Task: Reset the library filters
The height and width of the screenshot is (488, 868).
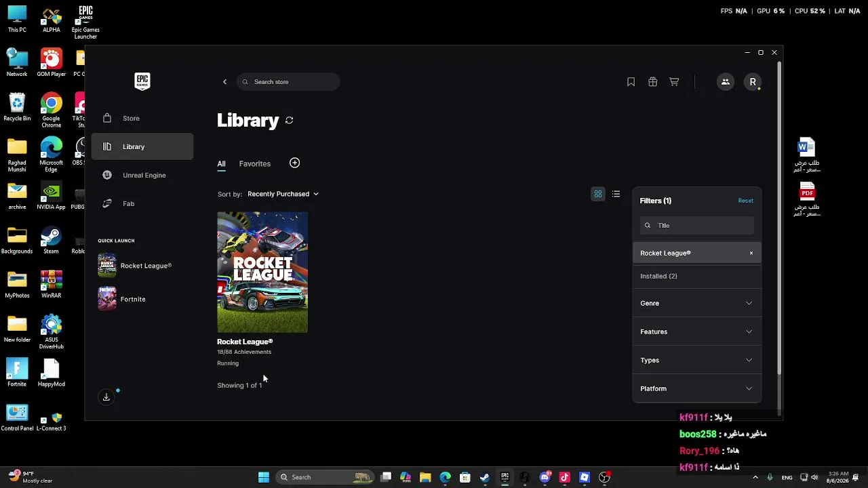Action: [x=745, y=201]
